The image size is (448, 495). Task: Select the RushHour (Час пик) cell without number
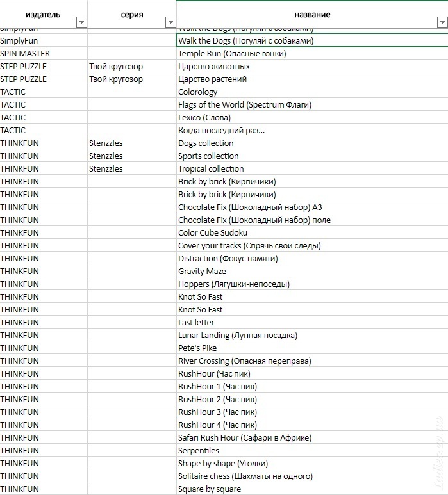312,373
